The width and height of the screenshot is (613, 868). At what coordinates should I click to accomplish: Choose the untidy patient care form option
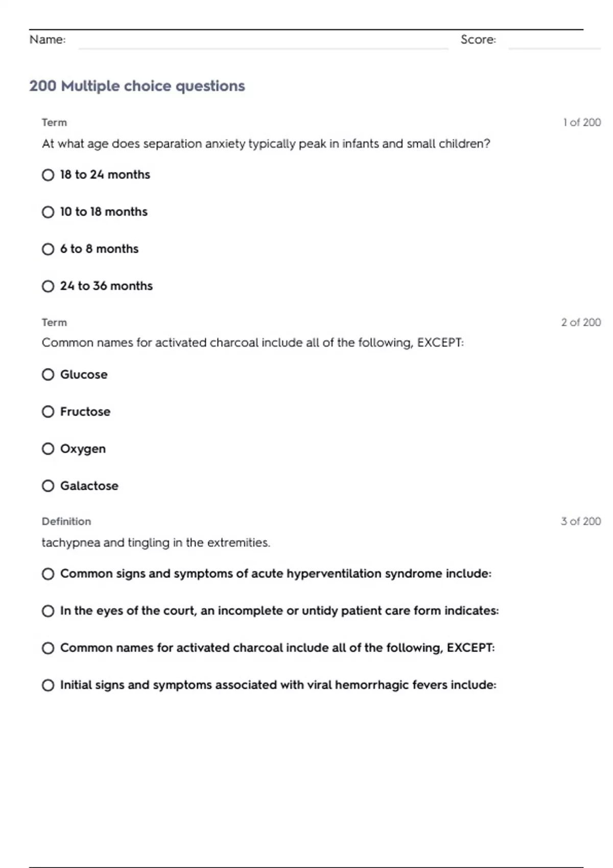[x=48, y=611]
